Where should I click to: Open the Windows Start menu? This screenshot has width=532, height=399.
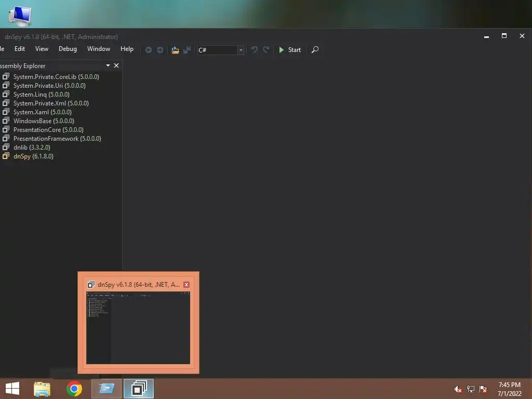(x=12, y=389)
